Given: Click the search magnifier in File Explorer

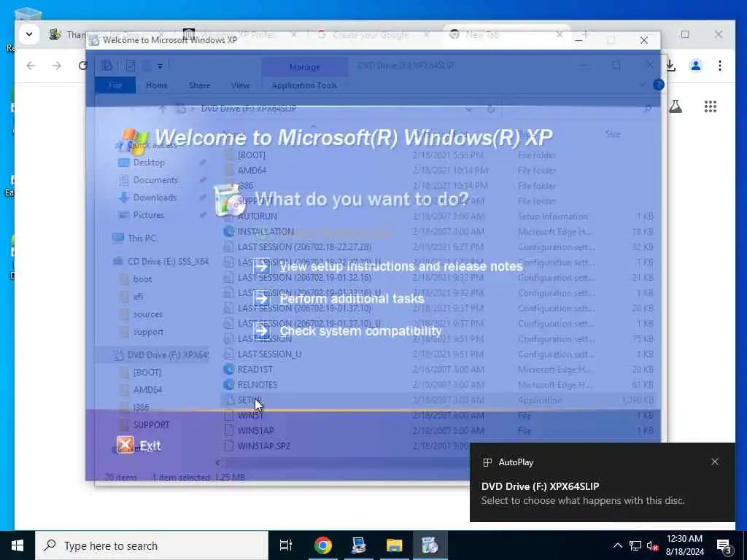Looking at the screenshot, I should (x=648, y=109).
